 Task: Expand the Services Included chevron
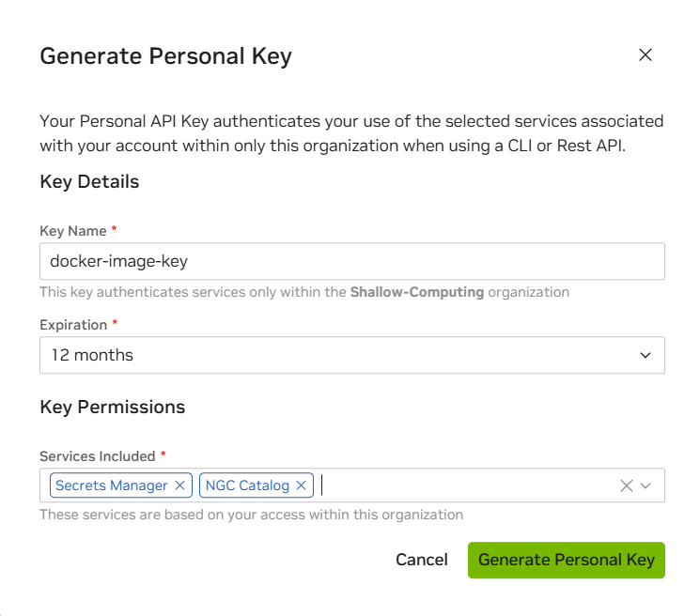tap(646, 485)
